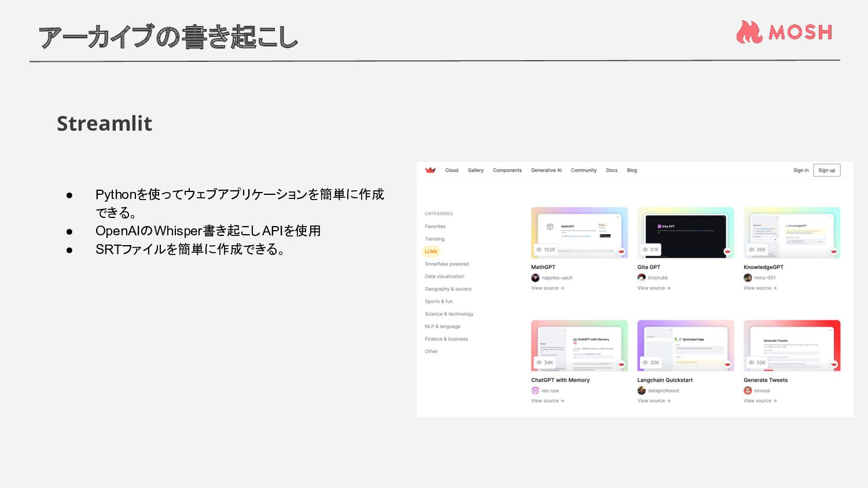Click the Streamlit heading text
The image size is (868, 488).
(104, 123)
